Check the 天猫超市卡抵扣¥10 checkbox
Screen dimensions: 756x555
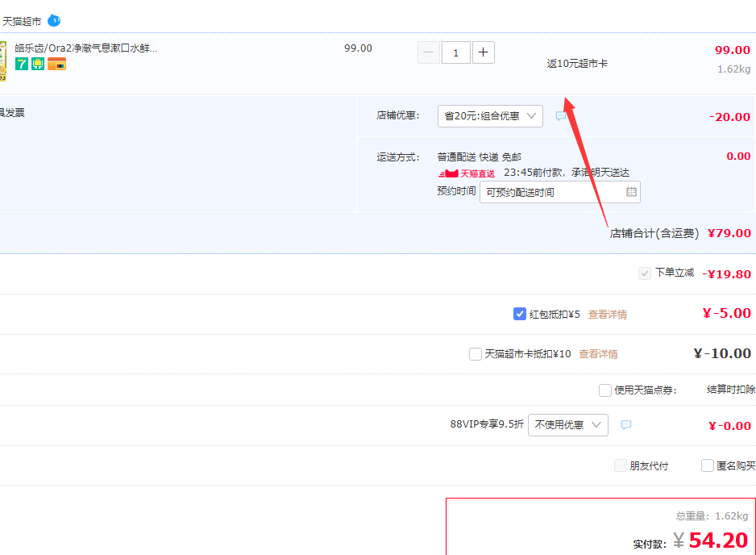tap(476, 354)
